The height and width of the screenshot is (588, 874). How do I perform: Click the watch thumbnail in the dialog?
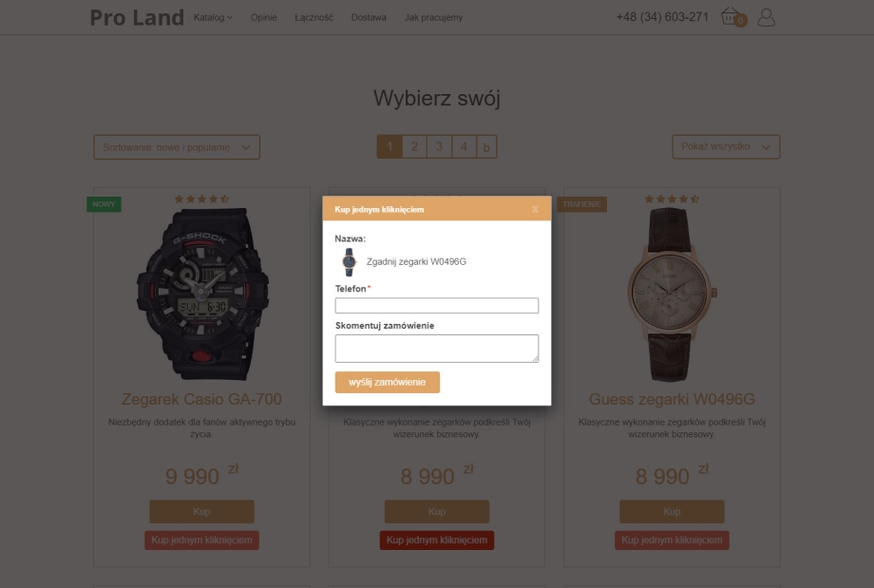tap(349, 262)
